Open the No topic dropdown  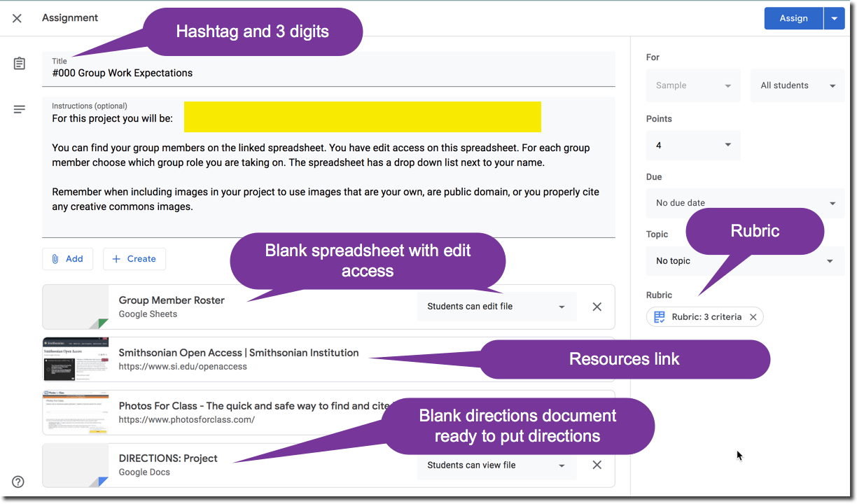pos(744,260)
